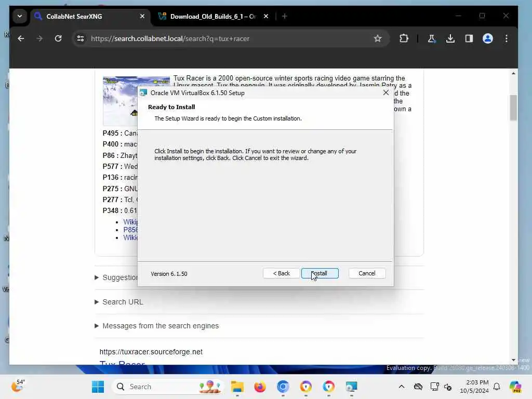Expand the Search URL section
This screenshot has height=399, width=532.
119,302
